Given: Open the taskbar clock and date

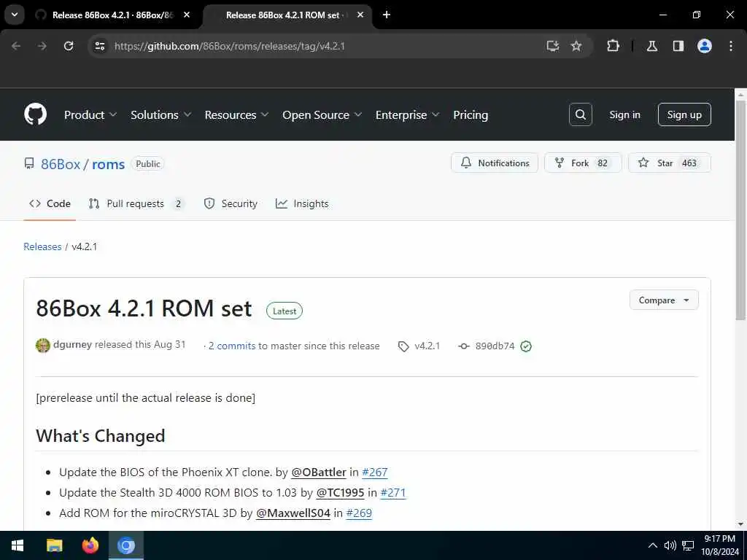Looking at the screenshot, I should (720, 545).
